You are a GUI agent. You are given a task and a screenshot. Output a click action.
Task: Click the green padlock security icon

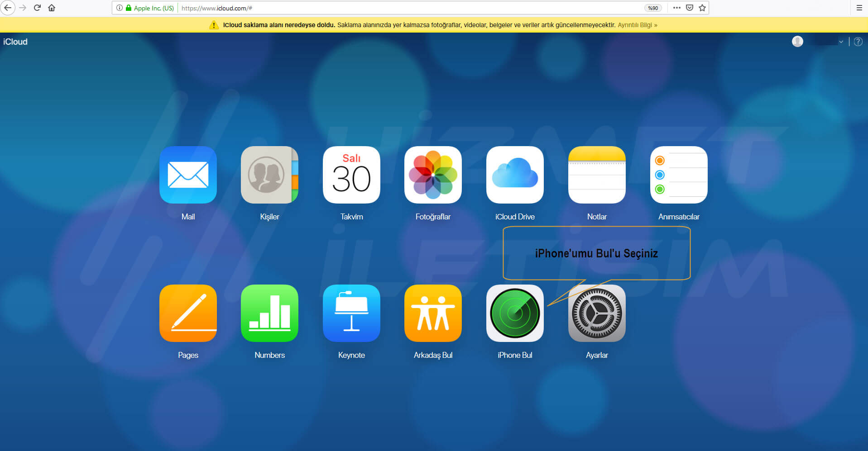(x=129, y=8)
